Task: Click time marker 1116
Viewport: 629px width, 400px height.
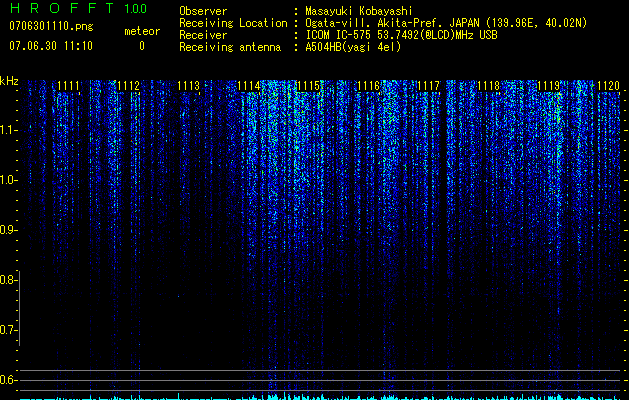Action: (368, 86)
